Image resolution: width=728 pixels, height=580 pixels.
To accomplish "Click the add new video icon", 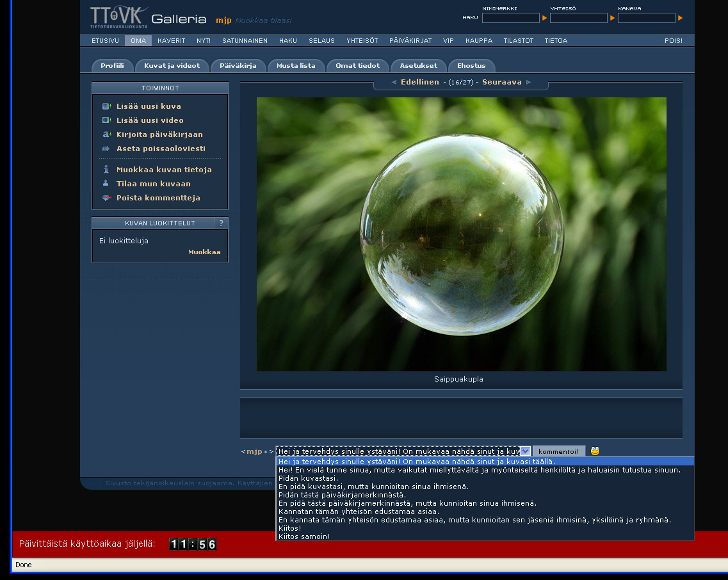I will click(106, 120).
